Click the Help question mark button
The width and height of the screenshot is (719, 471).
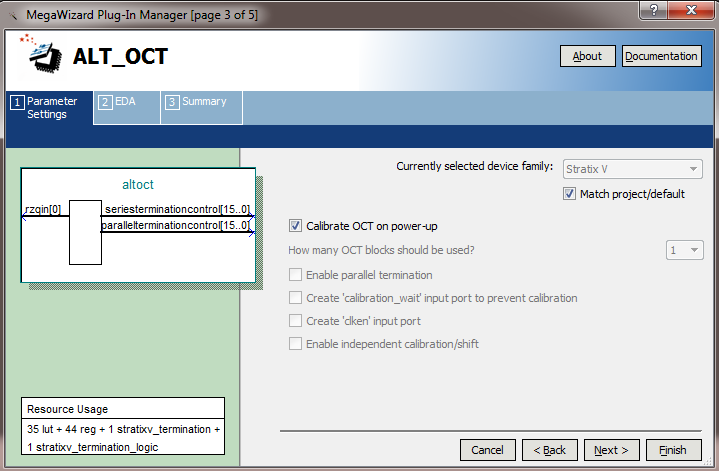coord(653,10)
